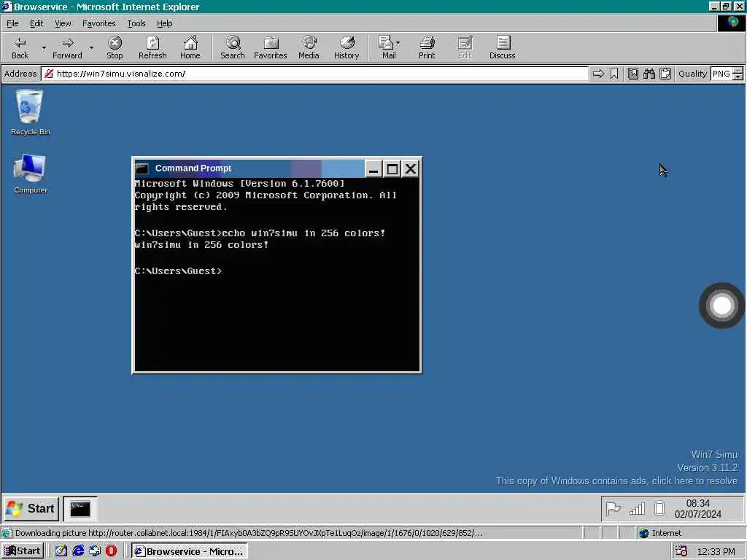Open the Tools menu
747x560 pixels.
(x=136, y=23)
